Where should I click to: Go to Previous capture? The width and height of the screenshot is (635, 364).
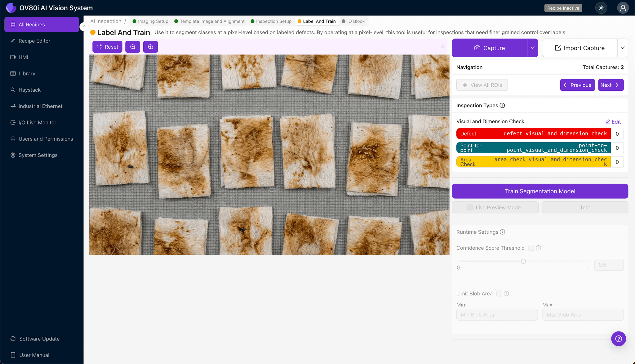[577, 85]
